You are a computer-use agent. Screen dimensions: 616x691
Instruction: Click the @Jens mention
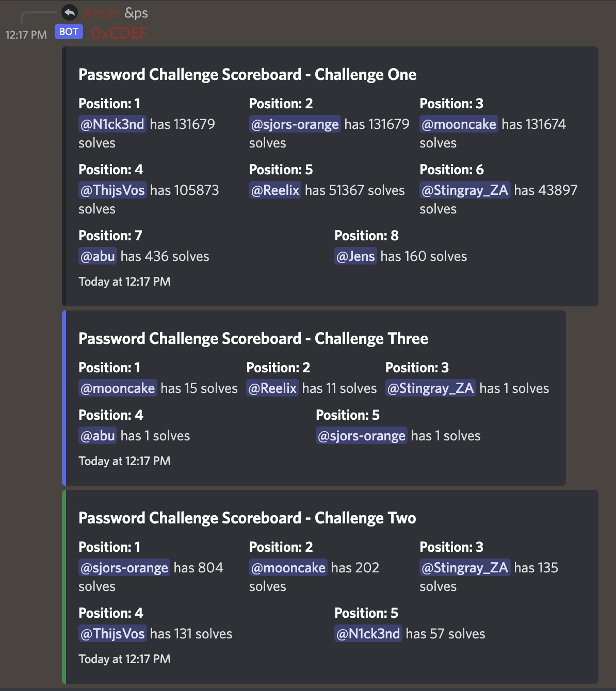point(355,256)
